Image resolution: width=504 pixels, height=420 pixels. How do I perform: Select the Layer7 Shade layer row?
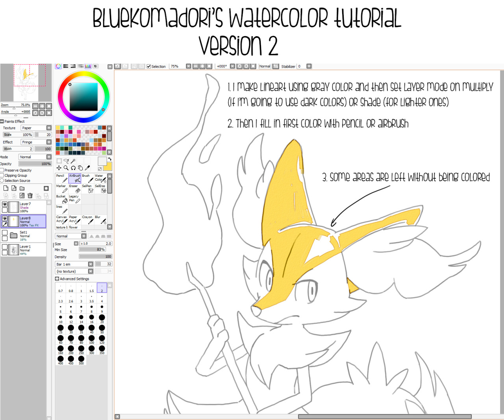(x=24, y=207)
